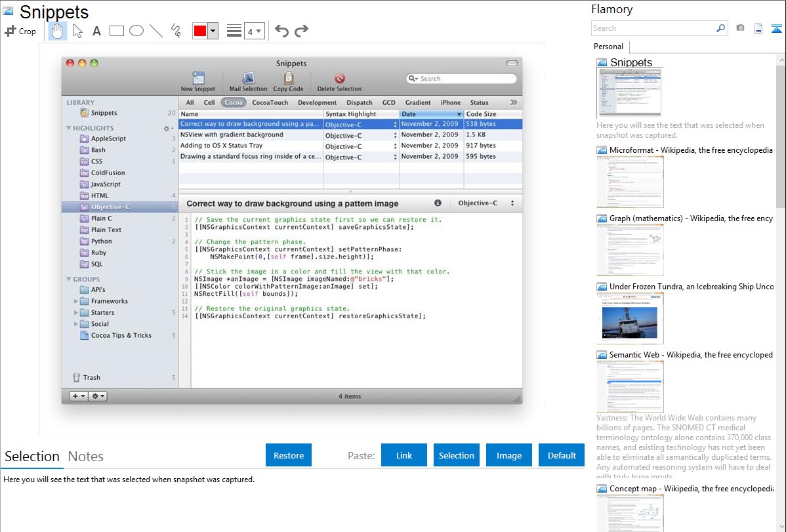Open the Personal tab
The image size is (786, 532).
(x=609, y=47)
